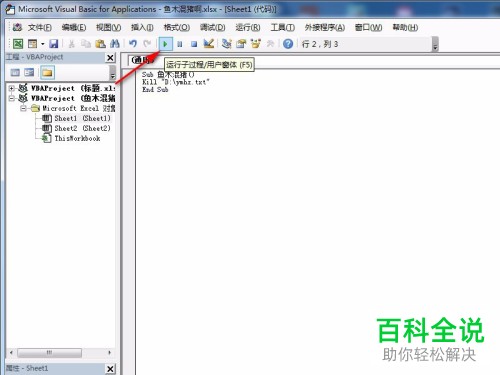This screenshot has height=375, width=500.
Task: Open the 格式(O) menu
Action: (177, 27)
